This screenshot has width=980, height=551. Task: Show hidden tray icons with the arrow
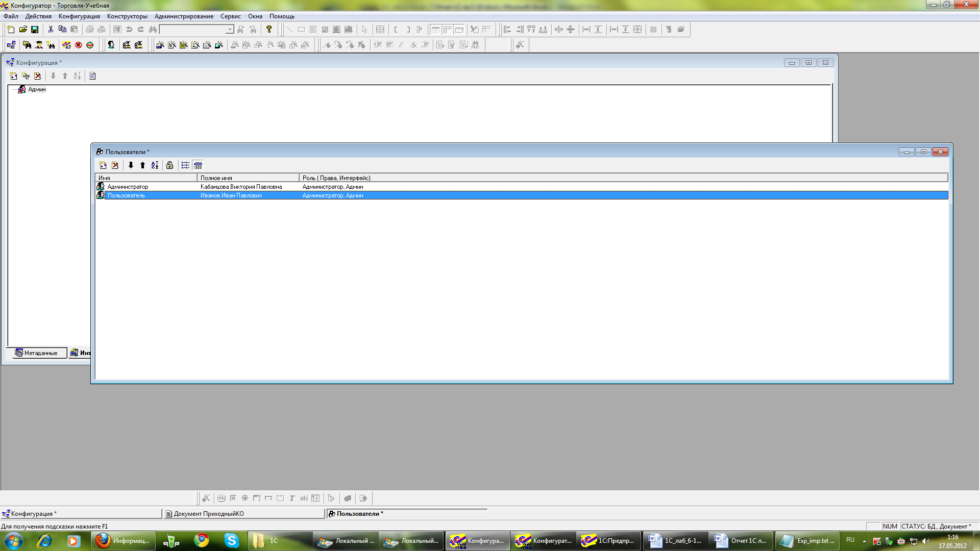pyautogui.click(x=864, y=541)
